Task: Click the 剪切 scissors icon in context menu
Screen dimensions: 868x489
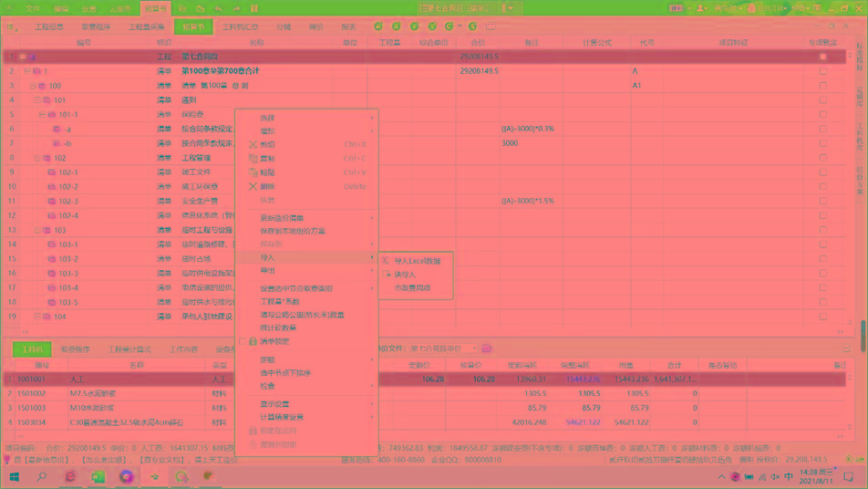Action: click(253, 144)
